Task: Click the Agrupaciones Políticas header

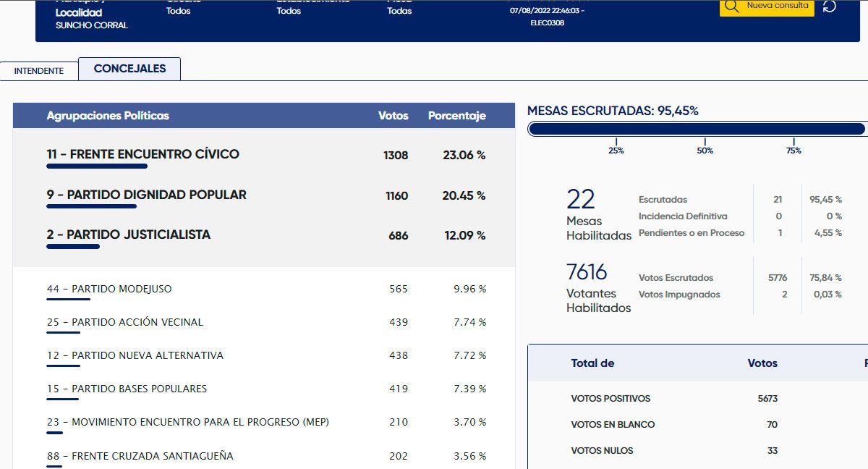Action: click(x=108, y=116)
